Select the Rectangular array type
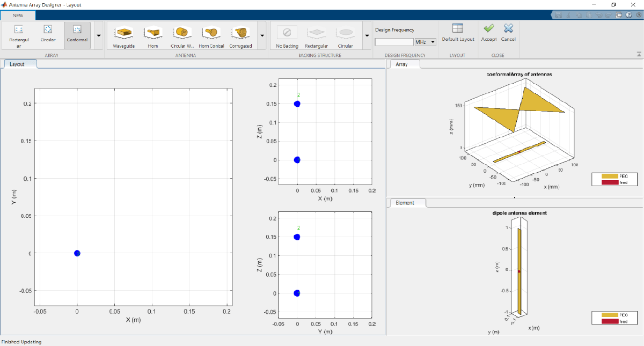The image size is (644, 346). coord(18,35)
